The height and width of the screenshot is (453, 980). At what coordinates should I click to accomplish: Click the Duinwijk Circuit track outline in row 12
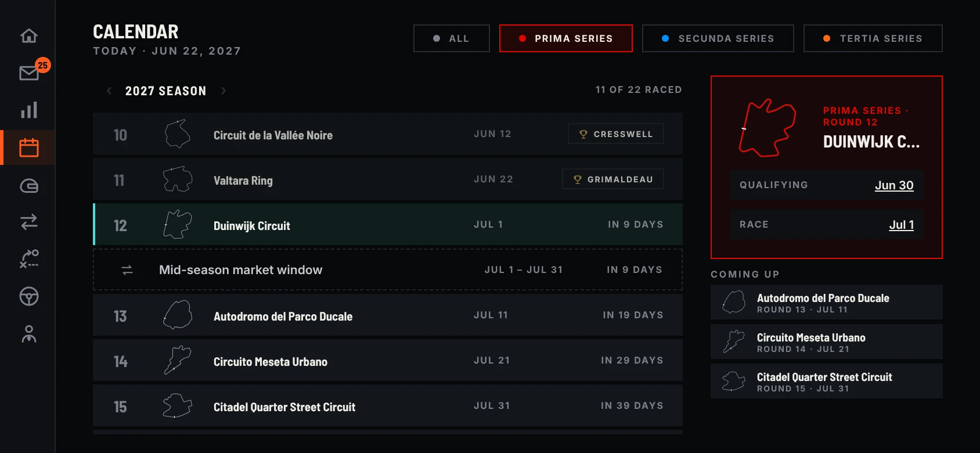[x=178, y=224]
